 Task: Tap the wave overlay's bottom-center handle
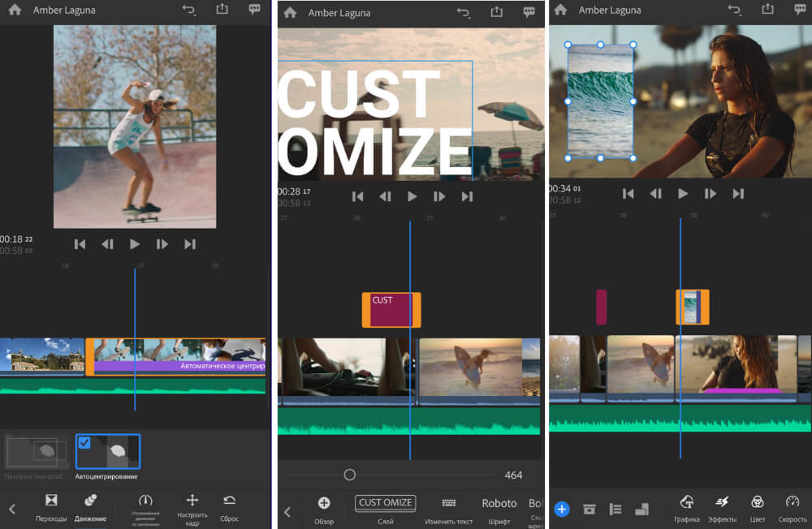[600, 158]
